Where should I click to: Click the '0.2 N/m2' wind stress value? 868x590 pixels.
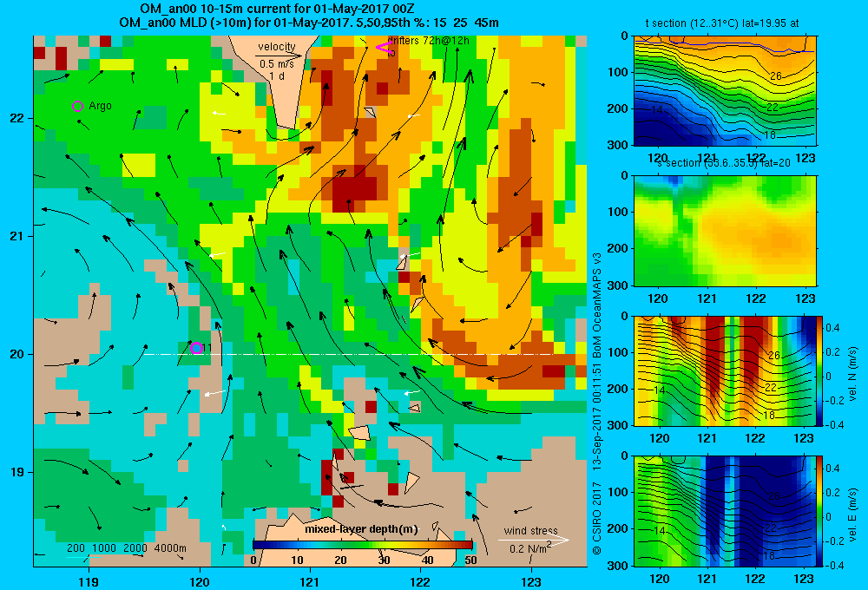pos(530,548)
